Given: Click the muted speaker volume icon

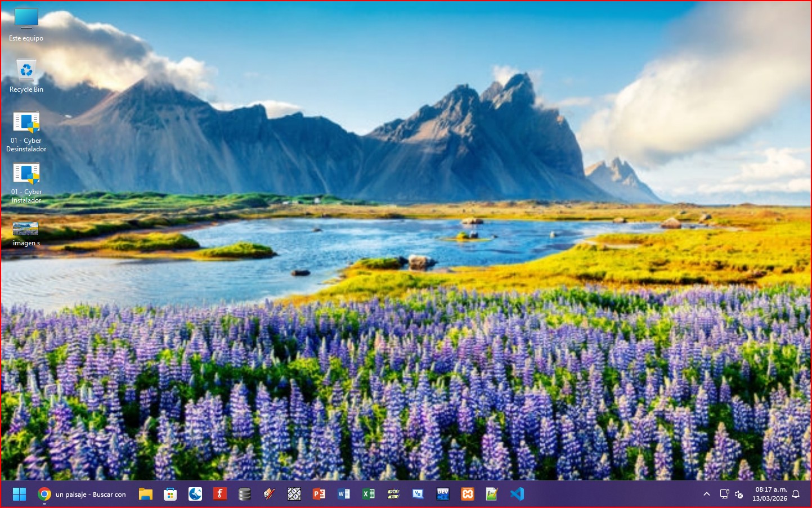Looking at the screenshot, I should pyautogui.click(x=739, y=494).
